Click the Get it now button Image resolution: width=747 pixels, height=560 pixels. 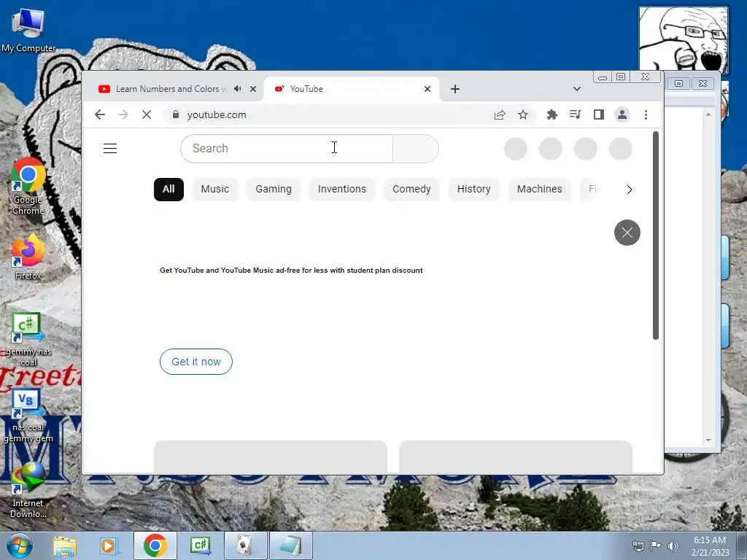coord(196,362)
